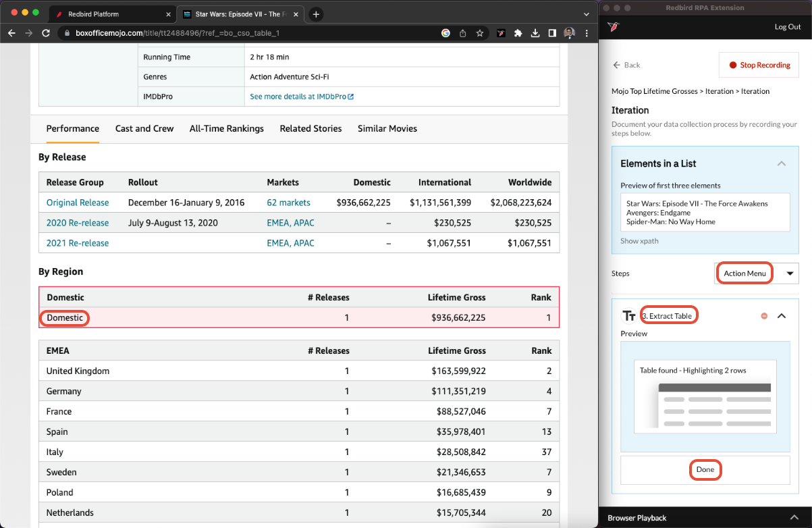The height and width of the screenshot is (528, 812).
Task: Open the Chrome extensions puzzle icon
Action: [518, 32]
